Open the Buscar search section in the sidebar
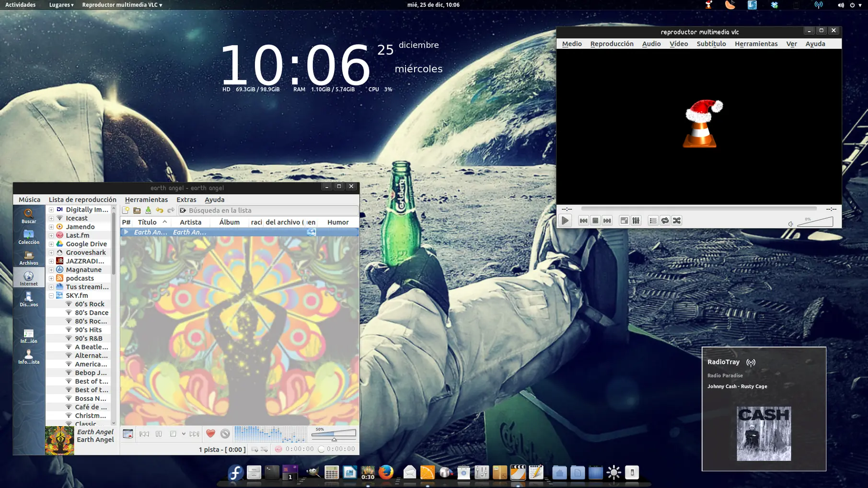The width and height of the screenshot is (868, 488). 28,216
